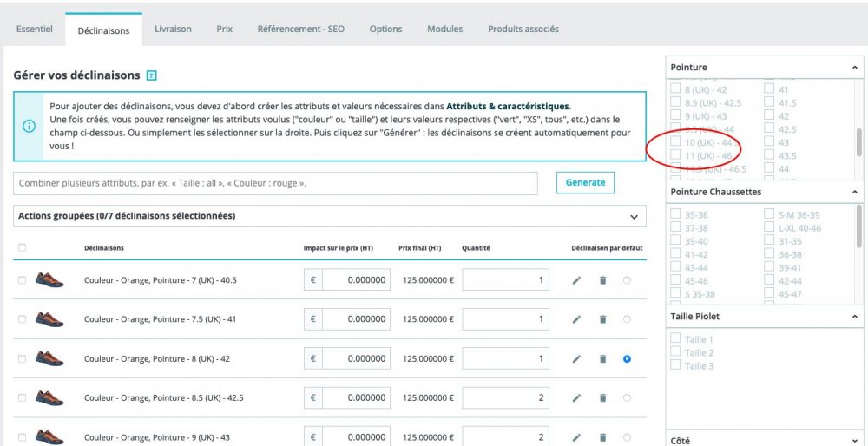Click the shoe thumbnail for 7.5 (UK) - 41
Screen dimensions: 868x446
[49, 318]
